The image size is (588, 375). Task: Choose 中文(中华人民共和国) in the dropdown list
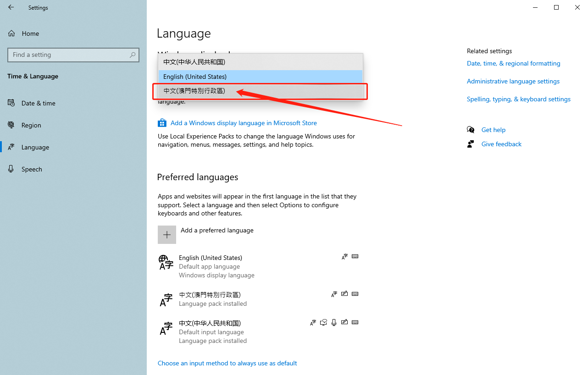tap(260, 62)
